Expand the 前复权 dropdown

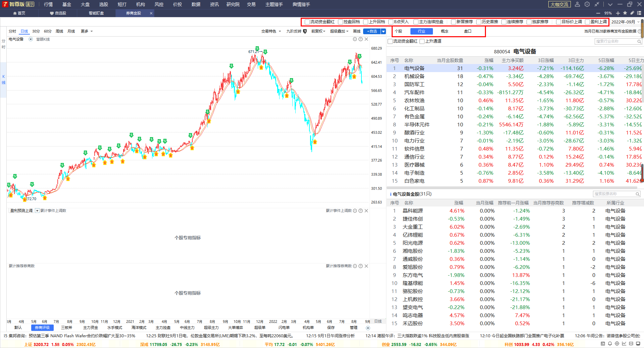coord(318,31)
